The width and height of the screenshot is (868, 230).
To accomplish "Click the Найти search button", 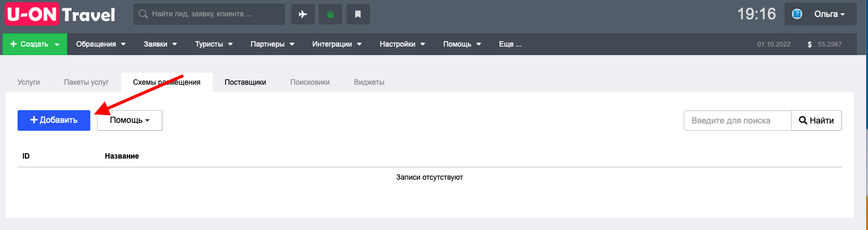I will (x=816, y=120).
